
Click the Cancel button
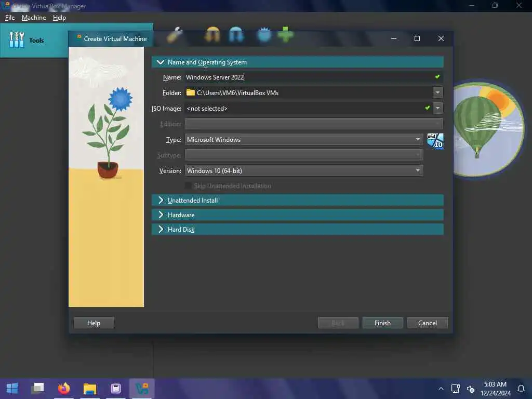(427, 323)
